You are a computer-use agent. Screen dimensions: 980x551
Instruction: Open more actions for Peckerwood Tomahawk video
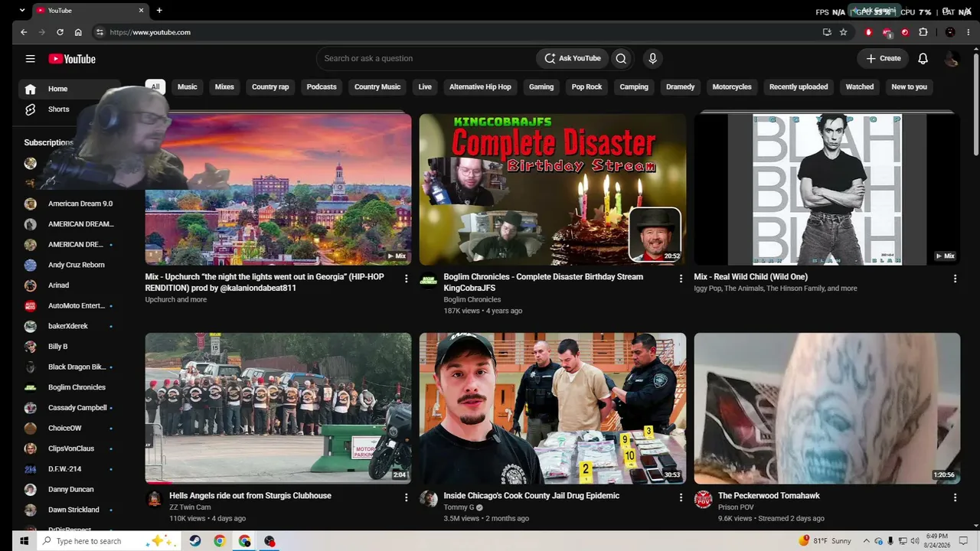click(955, 497)
